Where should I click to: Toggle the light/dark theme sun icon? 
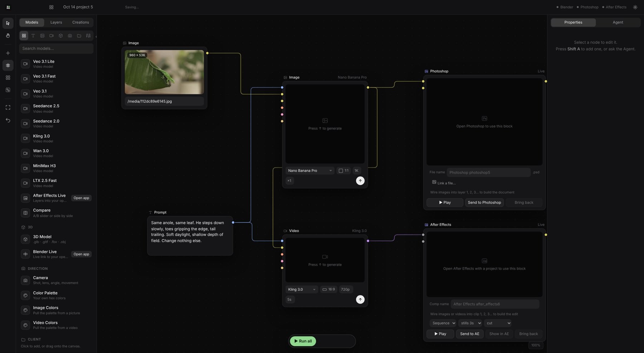click(635, 7)
